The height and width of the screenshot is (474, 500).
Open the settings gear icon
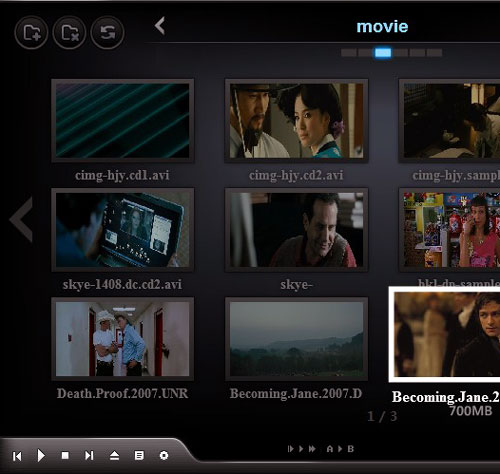(x=164, y=455)
